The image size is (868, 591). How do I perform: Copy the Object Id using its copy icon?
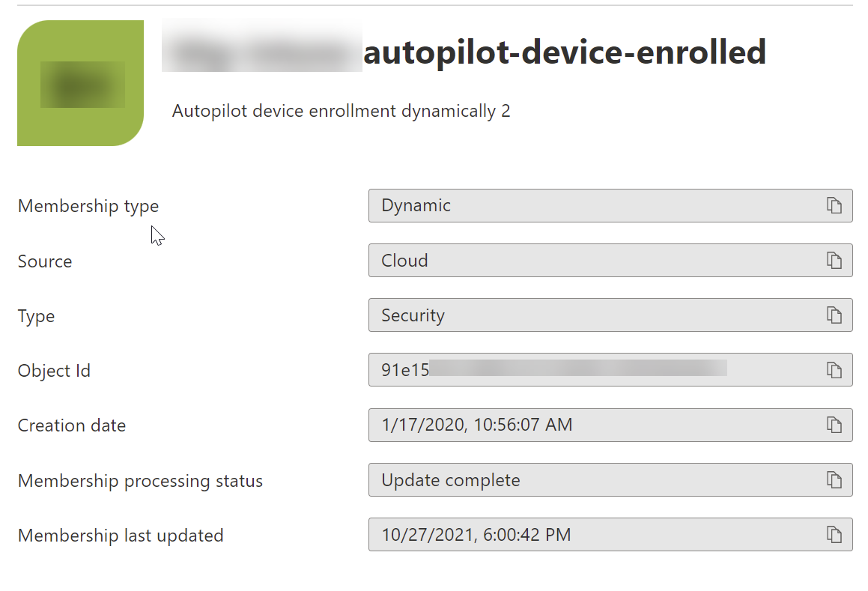click(834, 369)
